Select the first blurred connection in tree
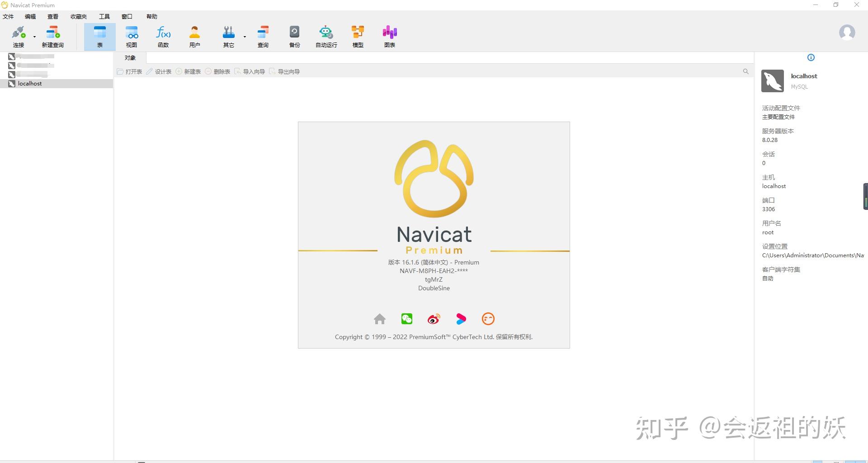Screen dimensions: 868x463 click(x=31, y=57)
